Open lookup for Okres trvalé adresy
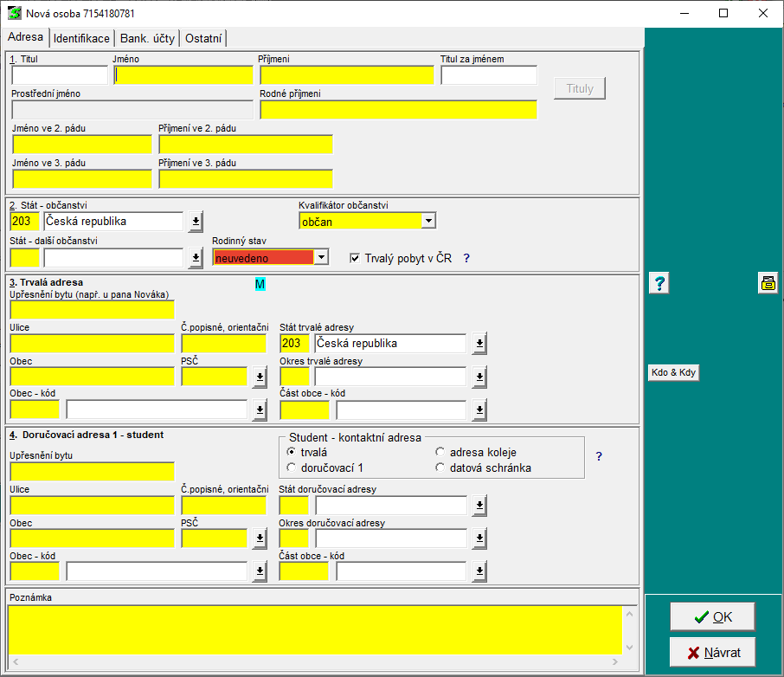Screen dimensions: 784x677 (479, 377)
